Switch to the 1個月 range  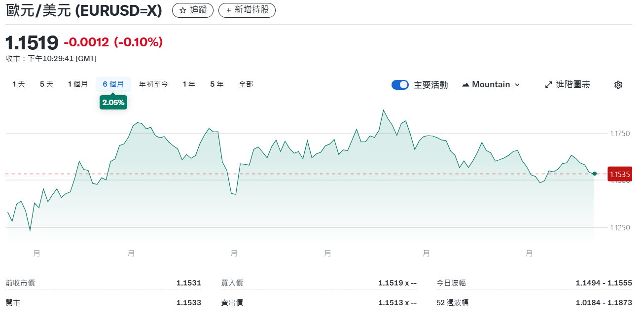pyautogui.click(x=78, y=84)
